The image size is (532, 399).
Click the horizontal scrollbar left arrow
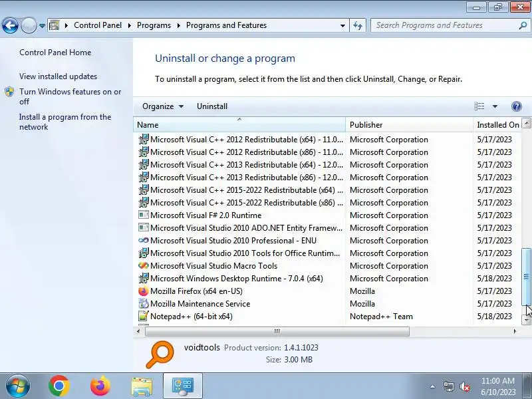pyautogui.click(x=138, y=331)
